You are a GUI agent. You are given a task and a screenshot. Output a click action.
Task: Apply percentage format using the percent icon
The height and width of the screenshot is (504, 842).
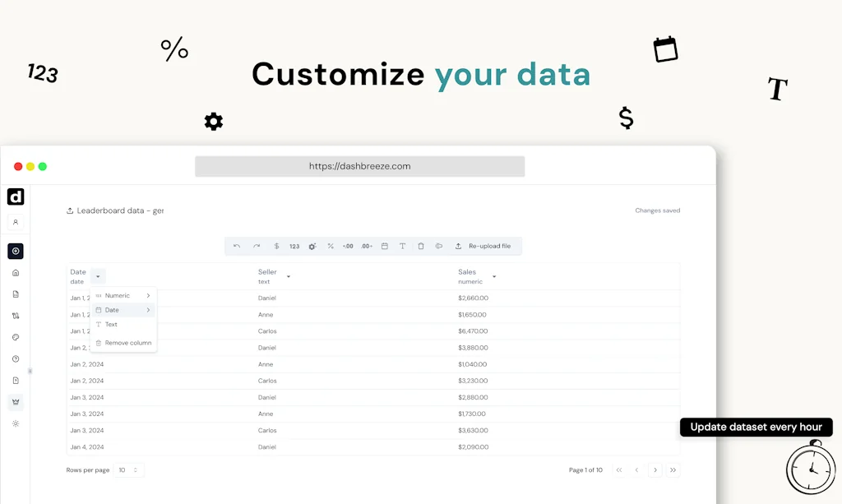coord(330,246)
